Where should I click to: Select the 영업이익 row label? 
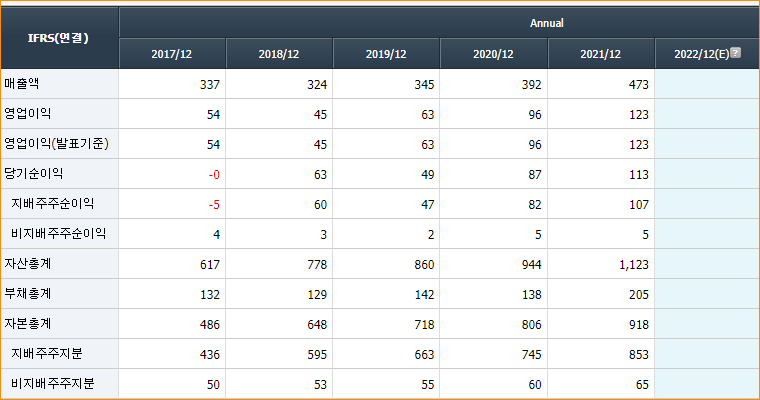pos(28,113)
